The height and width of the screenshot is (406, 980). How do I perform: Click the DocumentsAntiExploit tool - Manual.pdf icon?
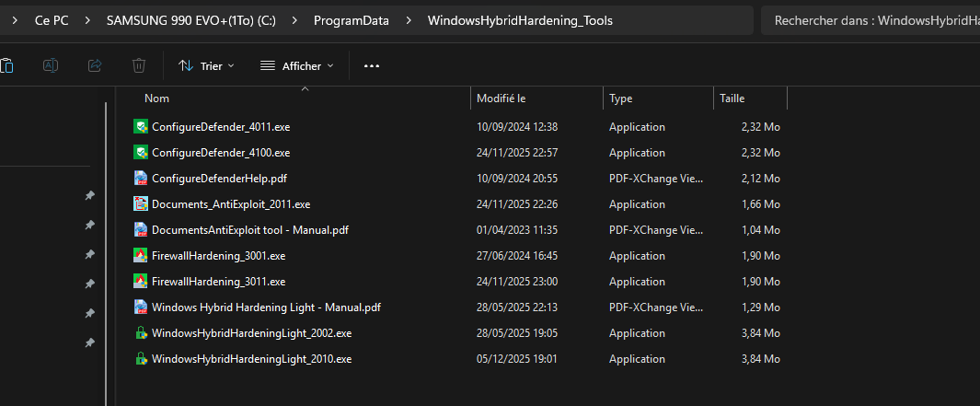tap(141, 229)
